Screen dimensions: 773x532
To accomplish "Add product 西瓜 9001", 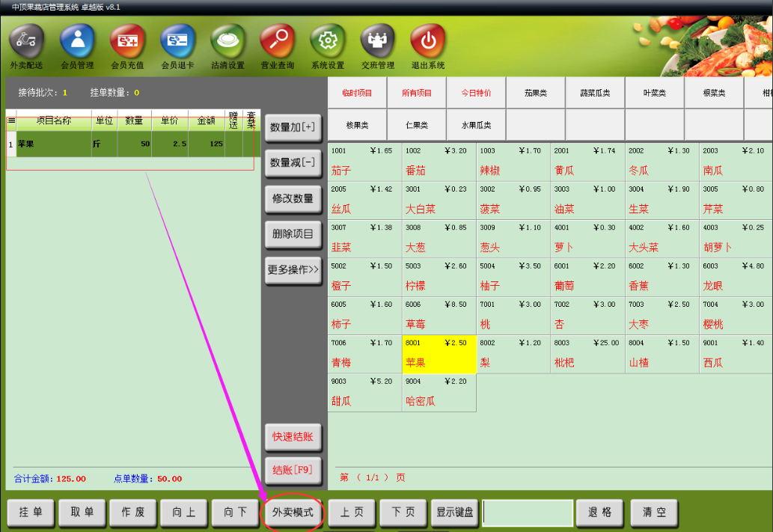I will pos(736,355).
